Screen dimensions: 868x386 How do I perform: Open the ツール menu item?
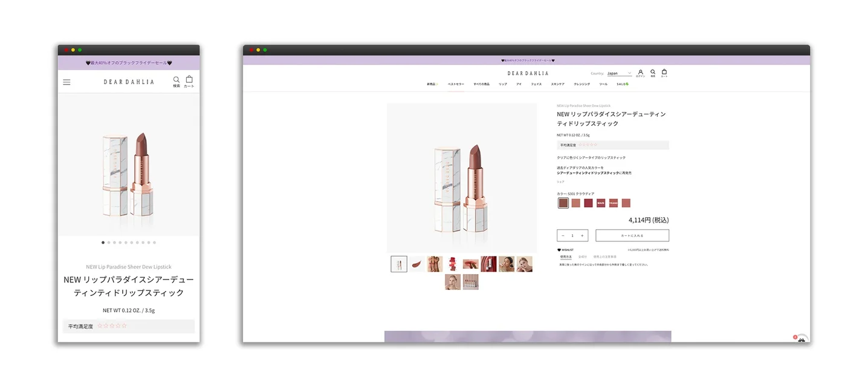pos(603,84)
